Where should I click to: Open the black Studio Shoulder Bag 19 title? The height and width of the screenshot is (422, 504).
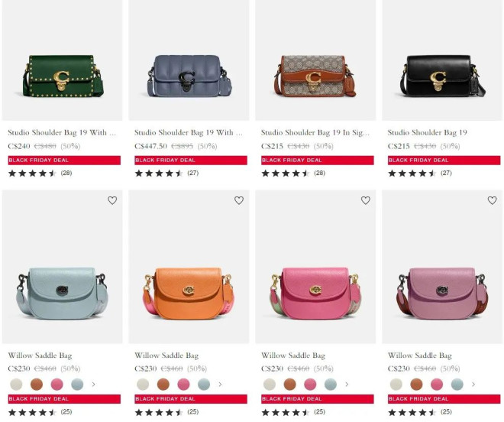(427, 132)
